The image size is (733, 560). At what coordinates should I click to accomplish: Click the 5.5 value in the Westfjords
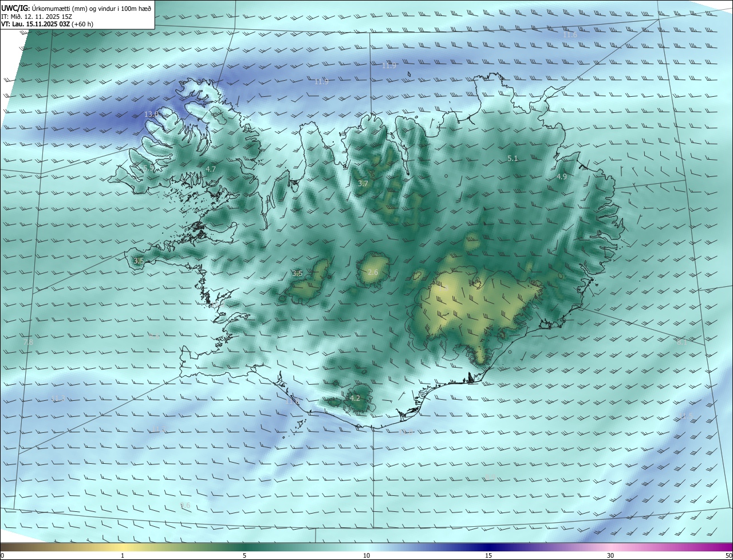coord(148,168)
